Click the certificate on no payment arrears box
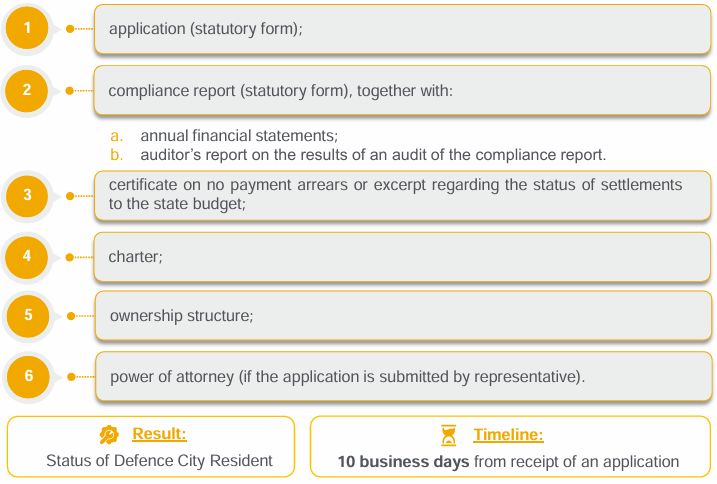 point(402,195)
